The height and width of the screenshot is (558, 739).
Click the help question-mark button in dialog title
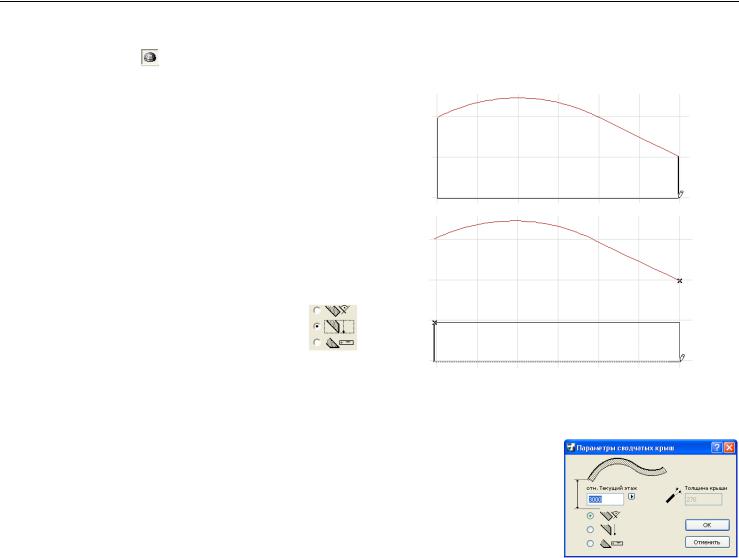716,447
